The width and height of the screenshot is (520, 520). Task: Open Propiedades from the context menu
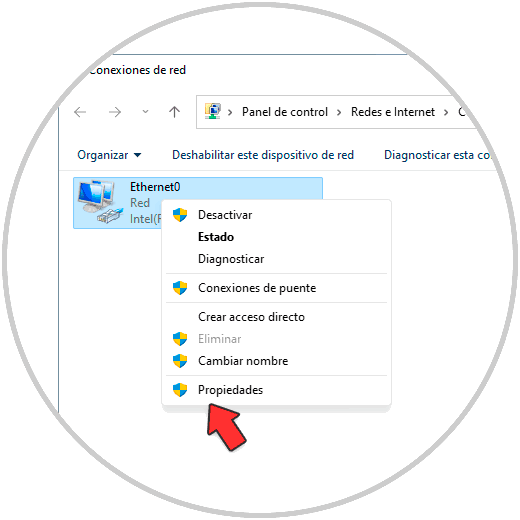click(230, 390)
